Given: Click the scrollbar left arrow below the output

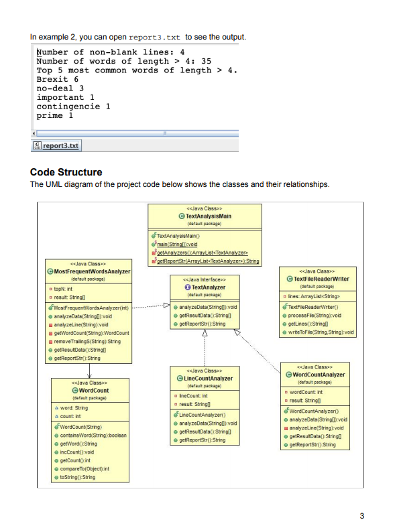Looking at the screenshot, I should coord(34,133).
